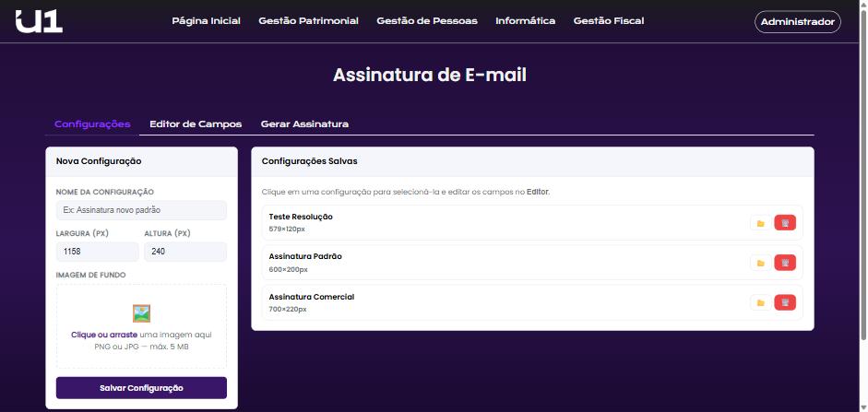
Task: Click 'PNG ou JPG — máx. 5 MB' text
Action: (142, 347)
